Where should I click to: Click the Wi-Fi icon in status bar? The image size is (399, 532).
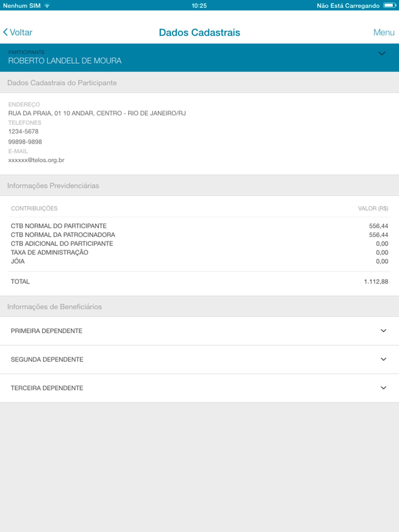click(47, 5)
